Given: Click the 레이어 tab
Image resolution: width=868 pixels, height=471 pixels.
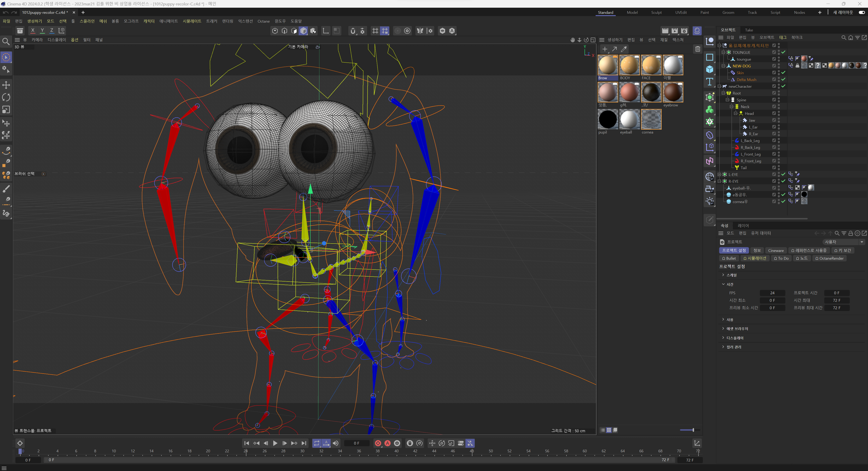Looking at the screenshot, I should (x=743, y=226).
